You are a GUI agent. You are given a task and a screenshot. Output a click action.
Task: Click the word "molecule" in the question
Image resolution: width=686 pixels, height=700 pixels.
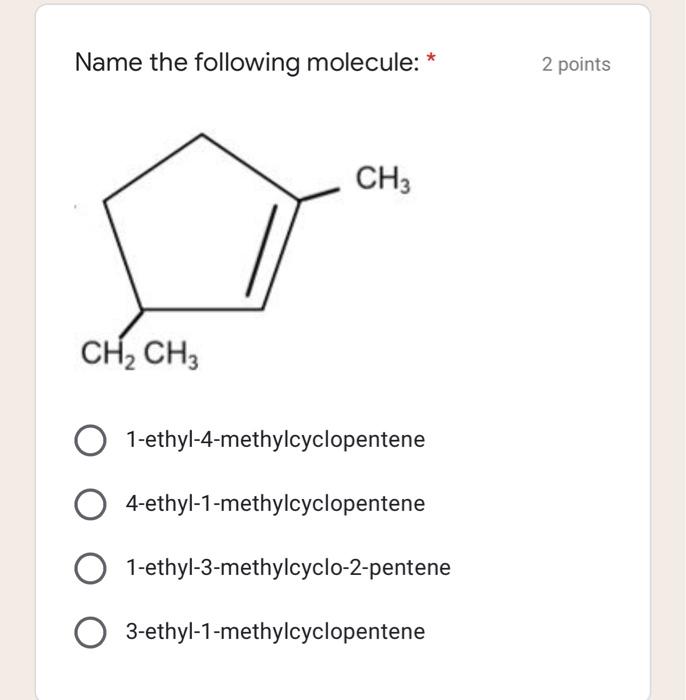[x=360, y=62]
